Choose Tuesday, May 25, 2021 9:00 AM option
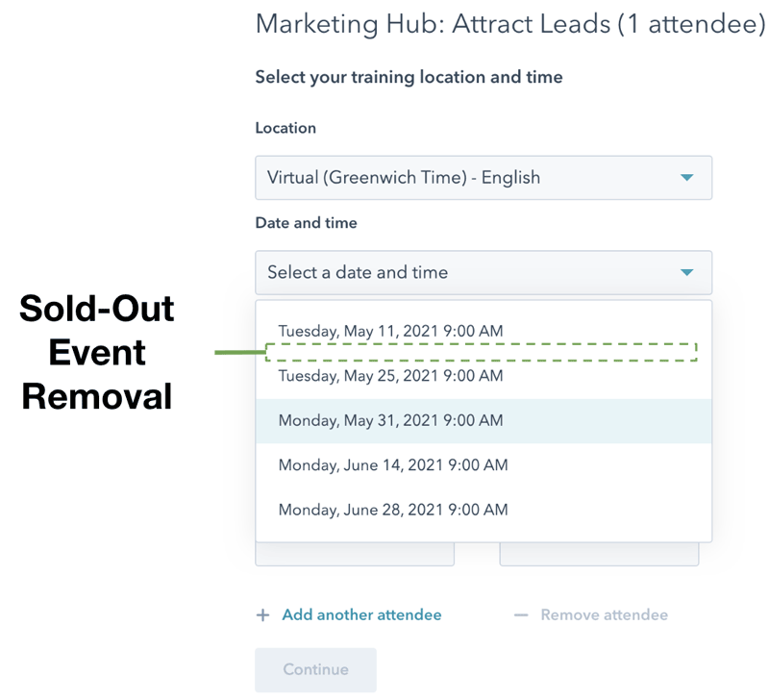The image size is (769, 700). [x=390, y=376]
